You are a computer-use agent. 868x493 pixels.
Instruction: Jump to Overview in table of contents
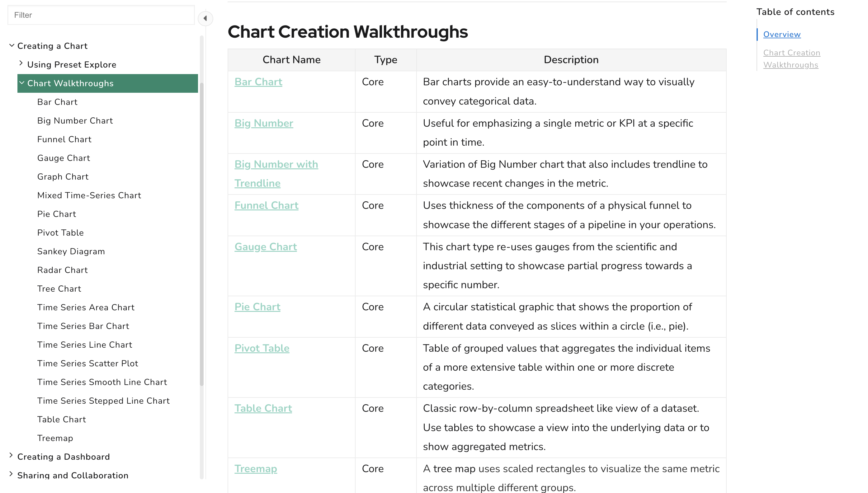tap(782, 35)
